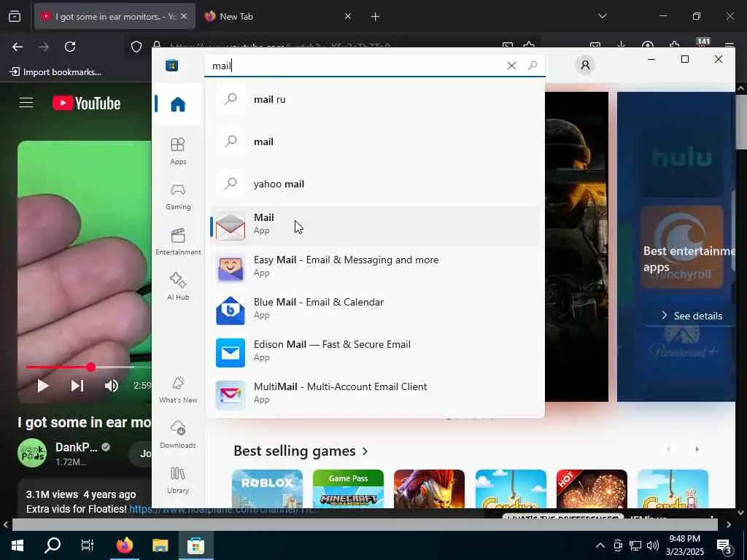Click the YouTube video progress scrubber
The width and height of the screenshot is (747, 560).
pyautogui.click(x=90, y=367)
